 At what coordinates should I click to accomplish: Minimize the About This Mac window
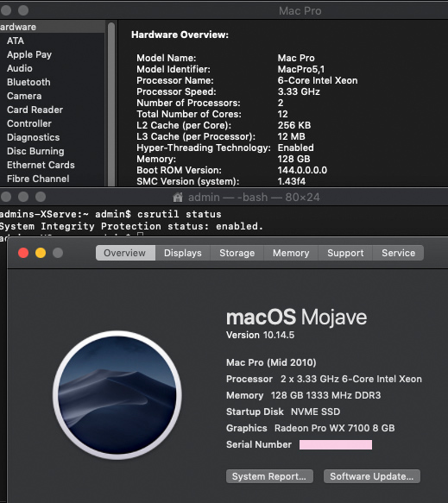(x=41, y=253)
